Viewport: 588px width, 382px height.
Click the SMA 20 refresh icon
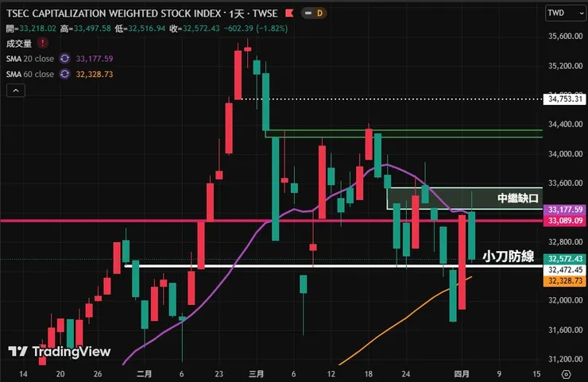tap(65, 59)
